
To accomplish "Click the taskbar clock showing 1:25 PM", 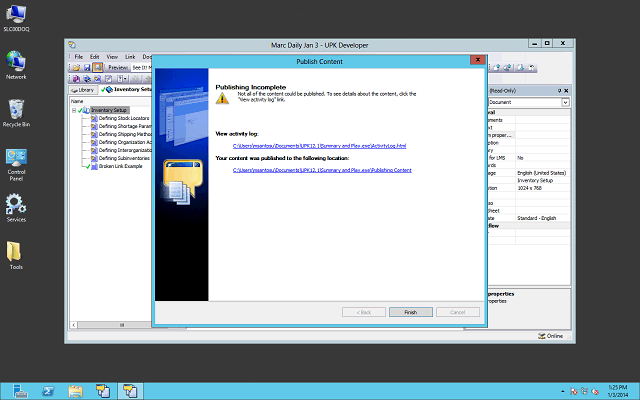I will 618,391.
